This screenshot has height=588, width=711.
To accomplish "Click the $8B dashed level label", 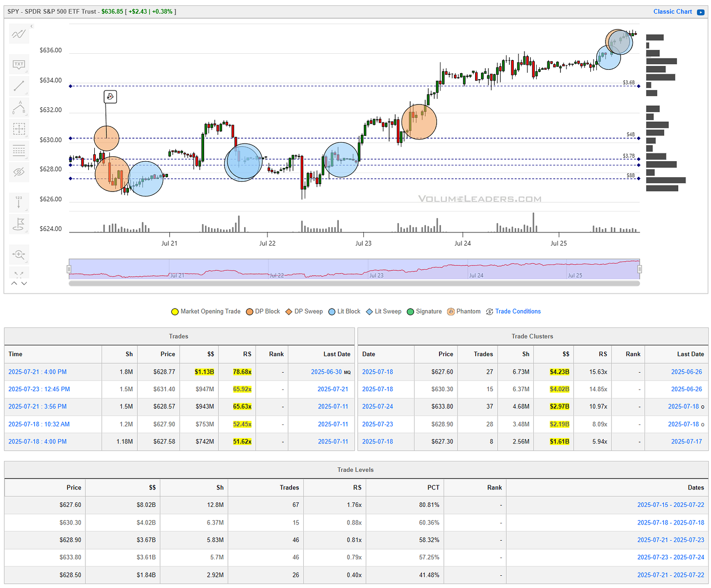I will pyautogui.click(x=631, y=175).
